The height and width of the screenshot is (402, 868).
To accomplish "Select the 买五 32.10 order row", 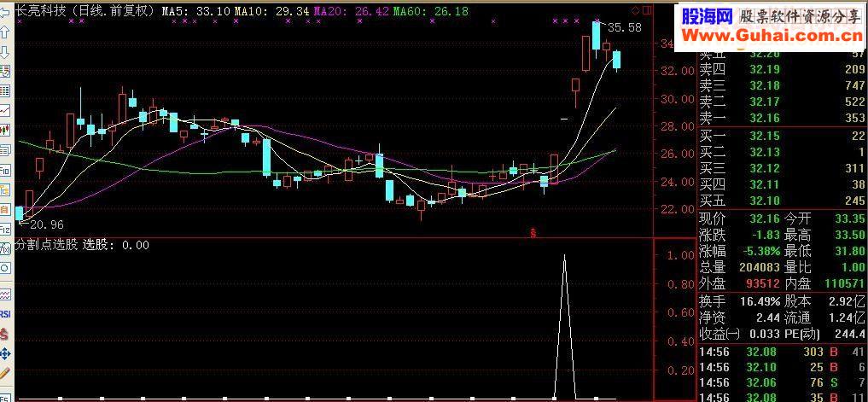I will 782,201.
